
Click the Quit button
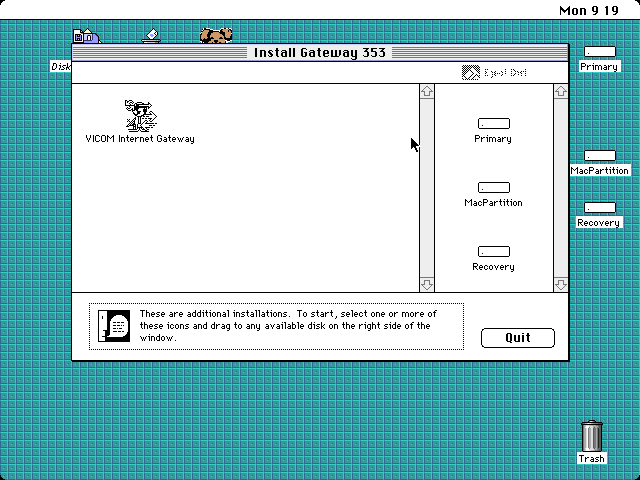point(518,338)
